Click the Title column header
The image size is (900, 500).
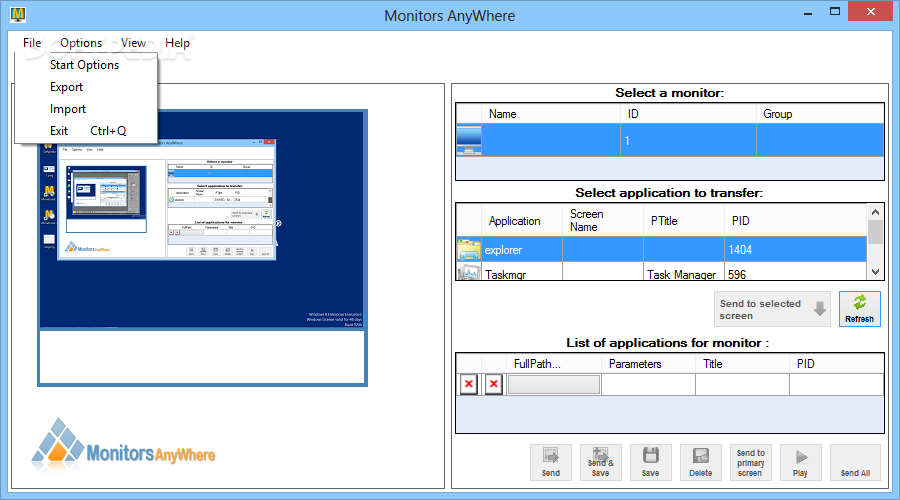[x=742, y=364]
